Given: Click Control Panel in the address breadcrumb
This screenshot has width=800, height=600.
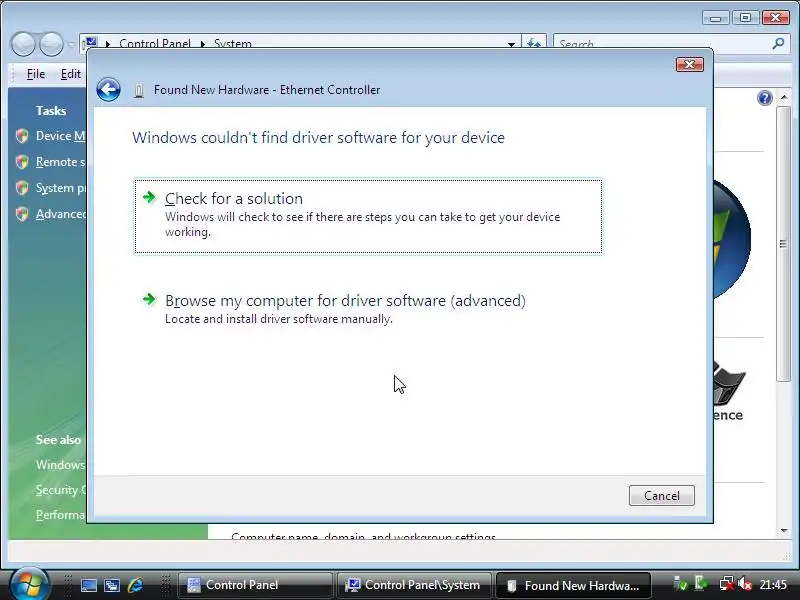Looking at the screenshot, I should (155, 44).
